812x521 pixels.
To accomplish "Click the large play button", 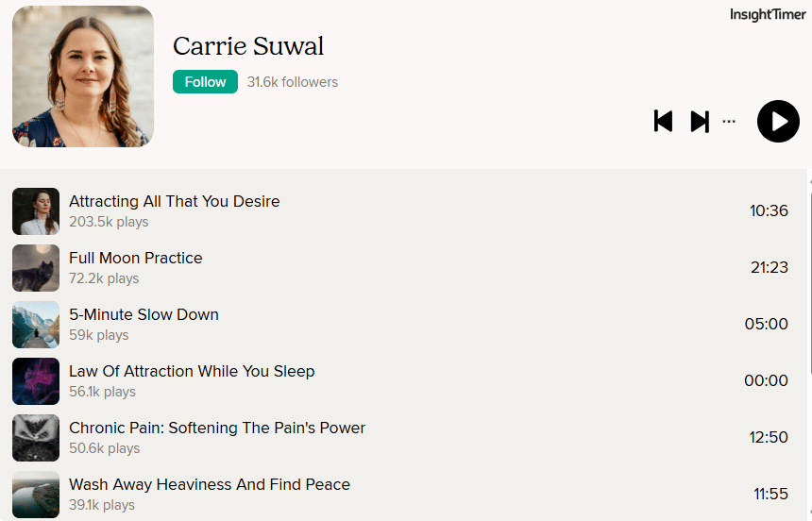I will (x=778, y=121).
